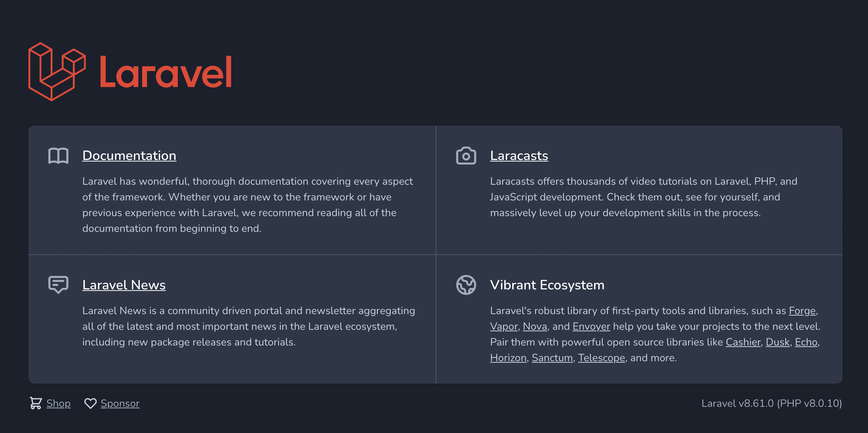Click the shopping cart icon
This screenshot has height=433, width=868.
pos(36,403)
